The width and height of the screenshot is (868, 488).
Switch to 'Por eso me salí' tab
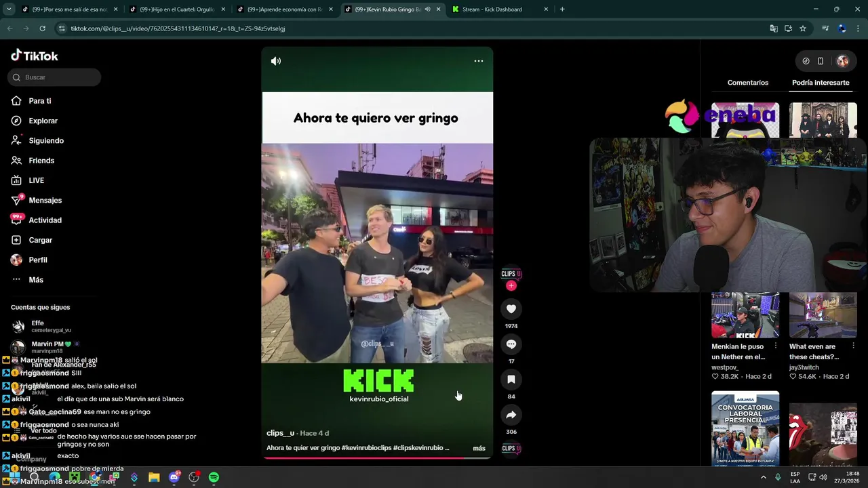pos(69,9)
